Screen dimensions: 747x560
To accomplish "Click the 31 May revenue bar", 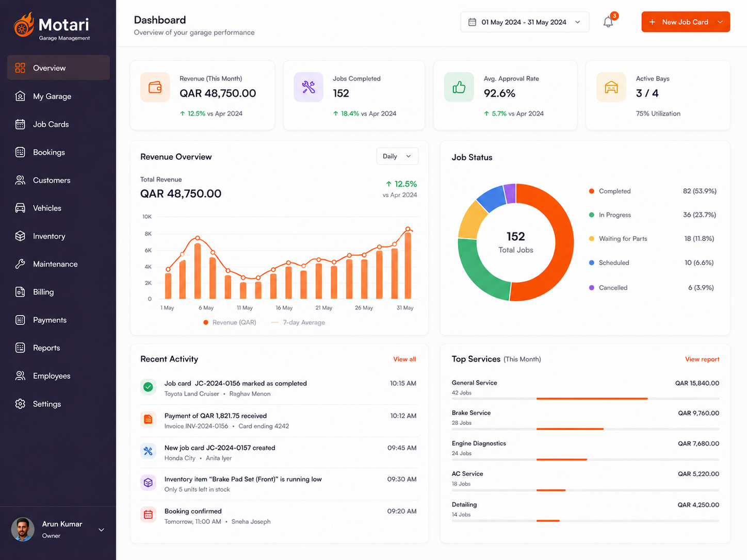I will pyautogui.click(x=408, y=266).
